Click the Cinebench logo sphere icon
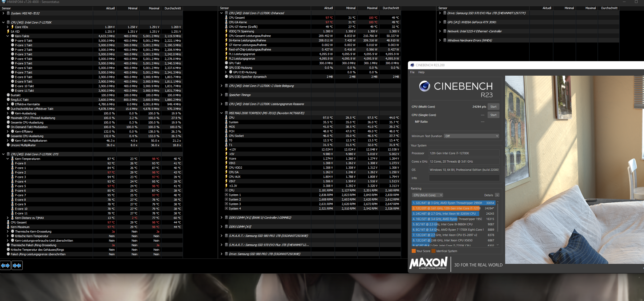 [425, 86]
